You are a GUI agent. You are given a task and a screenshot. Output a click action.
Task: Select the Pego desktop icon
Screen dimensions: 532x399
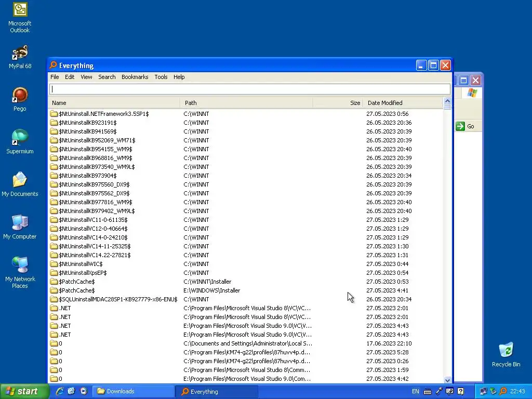pos(20,99)
